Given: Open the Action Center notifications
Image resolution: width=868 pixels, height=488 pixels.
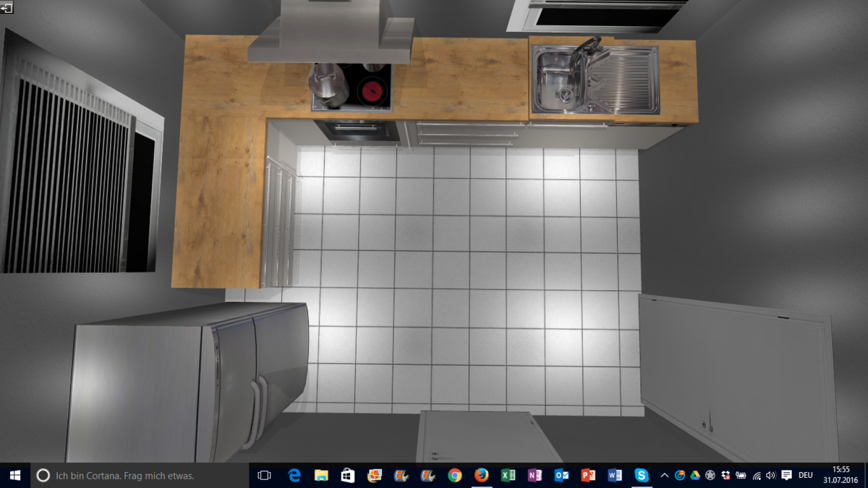Looking at the screenshot, I should 787,476.
